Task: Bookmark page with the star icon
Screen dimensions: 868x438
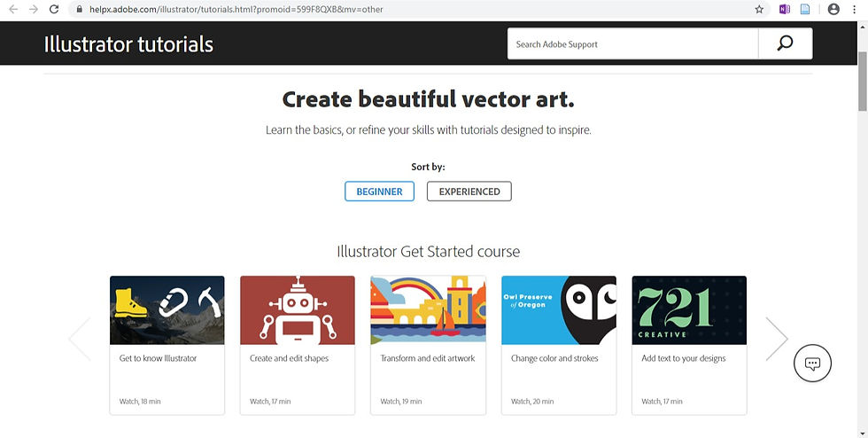Action: click(759, 10)
